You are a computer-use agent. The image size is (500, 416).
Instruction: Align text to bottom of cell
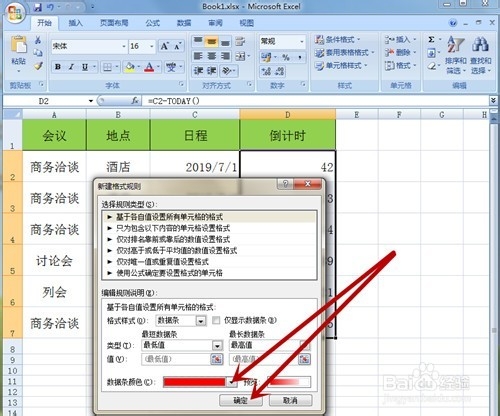point(225,41)
